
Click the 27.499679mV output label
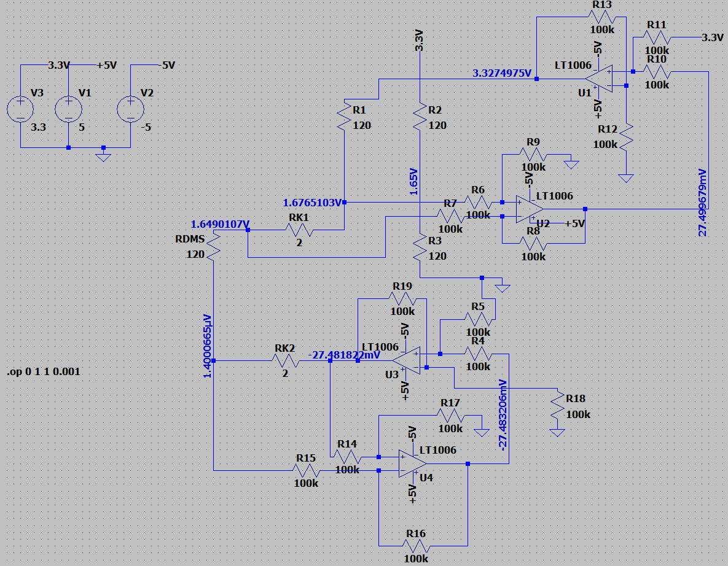click(x=703, y=203)
